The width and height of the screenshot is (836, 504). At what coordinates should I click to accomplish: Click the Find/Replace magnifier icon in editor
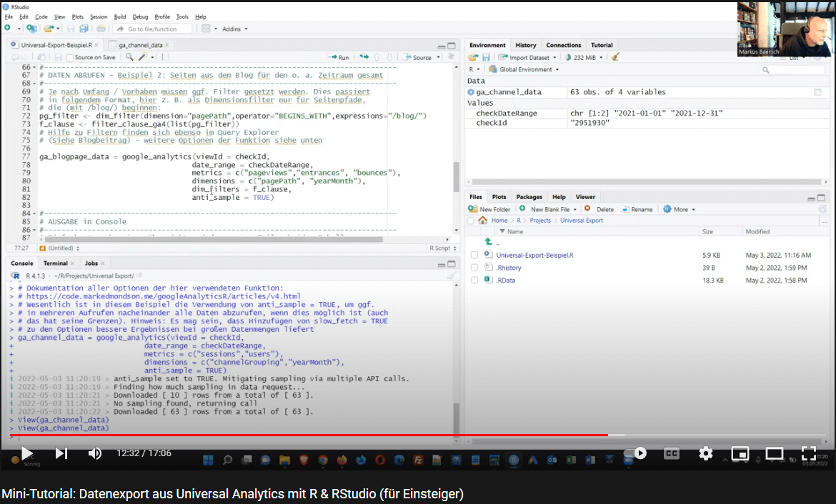coord(129,57)
